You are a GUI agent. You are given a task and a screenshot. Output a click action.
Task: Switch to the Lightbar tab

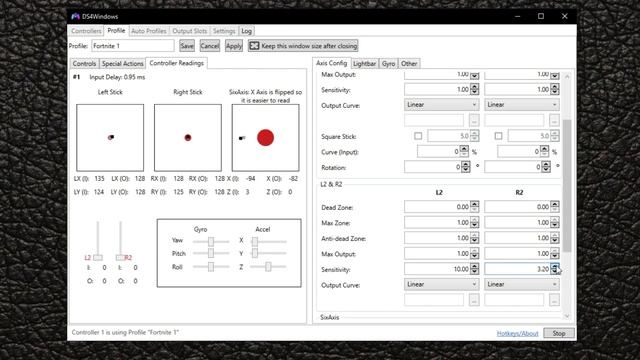(364, 64)
